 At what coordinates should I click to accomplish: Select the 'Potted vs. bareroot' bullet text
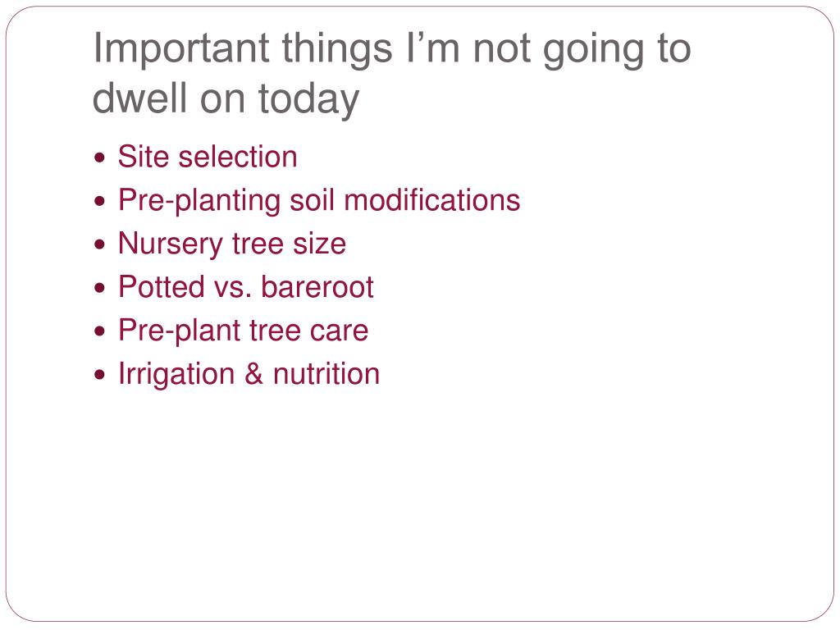point(246,287)
